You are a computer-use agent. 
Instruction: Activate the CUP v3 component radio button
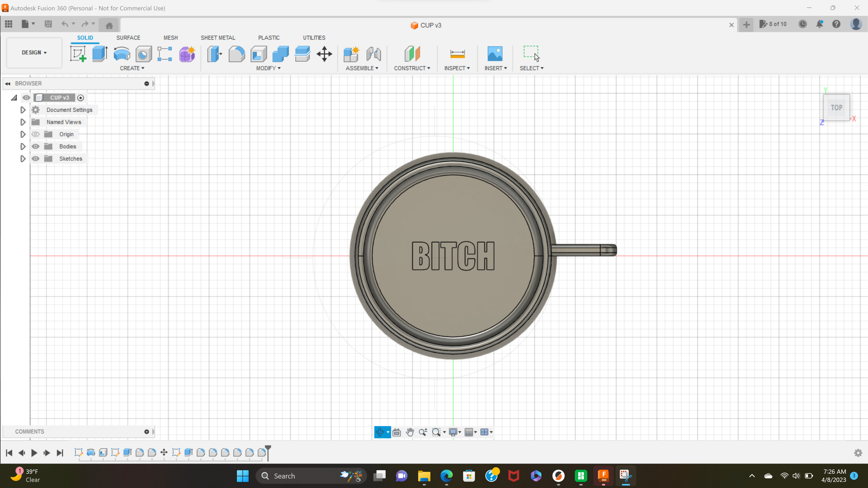tap(80, 98)
